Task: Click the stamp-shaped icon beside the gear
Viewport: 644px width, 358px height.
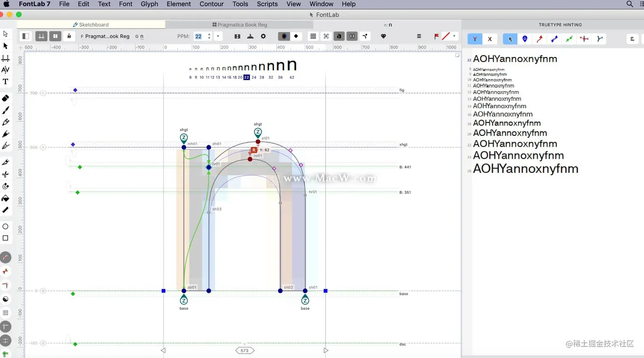Action: point(250,36)
